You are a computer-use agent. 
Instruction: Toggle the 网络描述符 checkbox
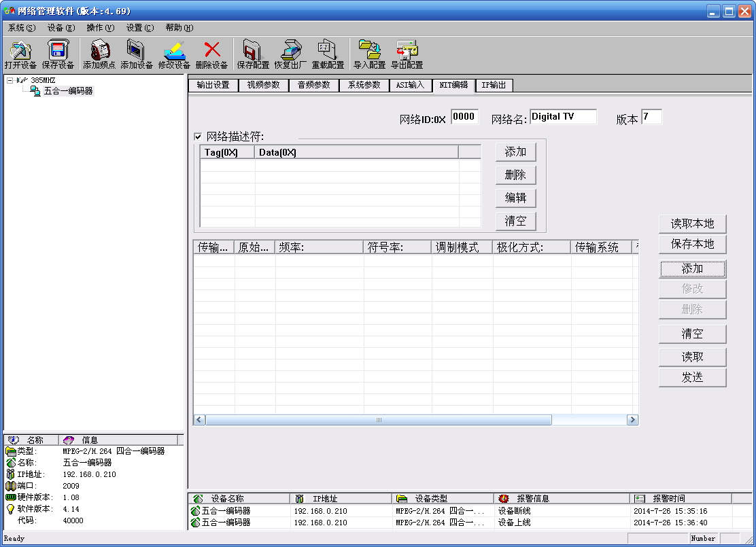pyautogui.click(x=198, y=137)
